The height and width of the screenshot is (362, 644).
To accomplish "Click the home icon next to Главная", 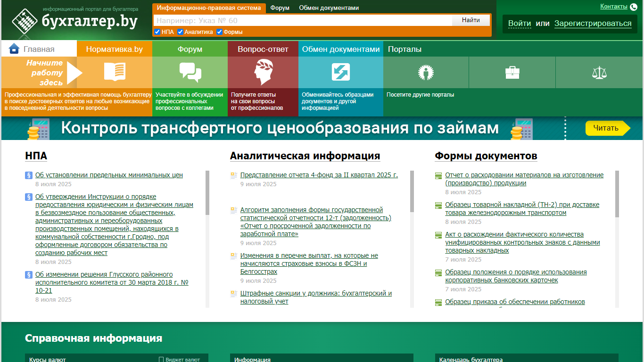I will coord(14,49).
